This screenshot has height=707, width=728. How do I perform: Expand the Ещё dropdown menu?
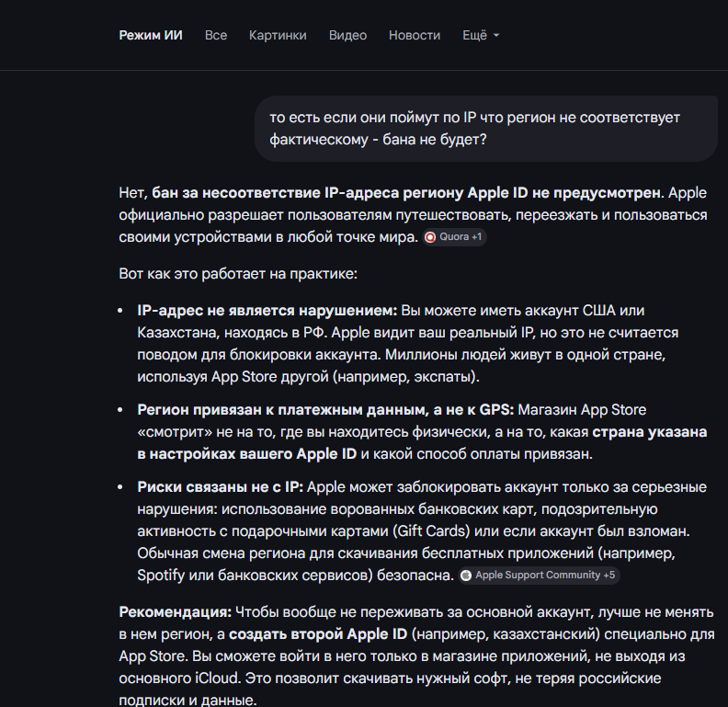481,35
